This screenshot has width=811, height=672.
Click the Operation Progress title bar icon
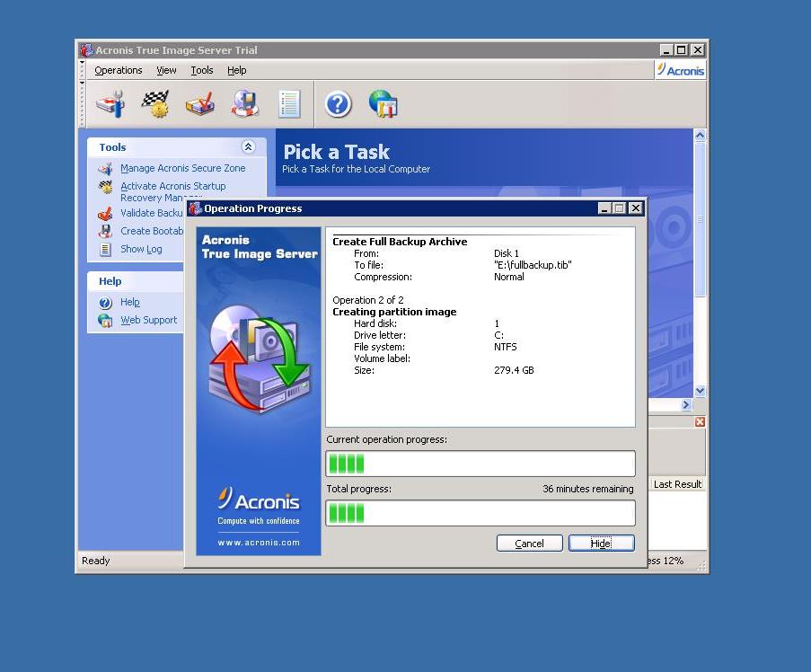[195, 208]
